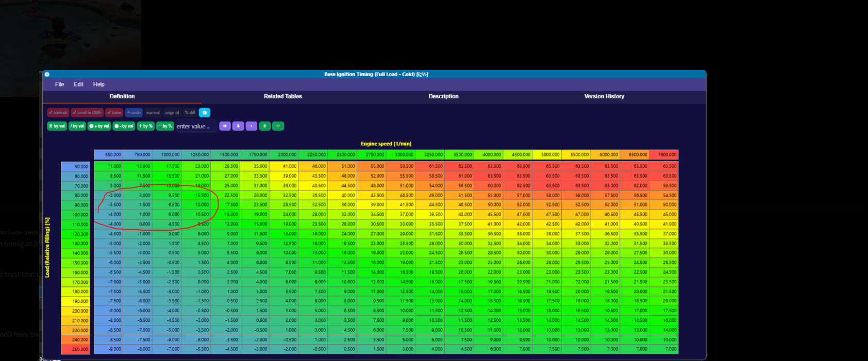Select the 110.000 load row header
Viewport: 868px width, 361px height.
[76, 225]
